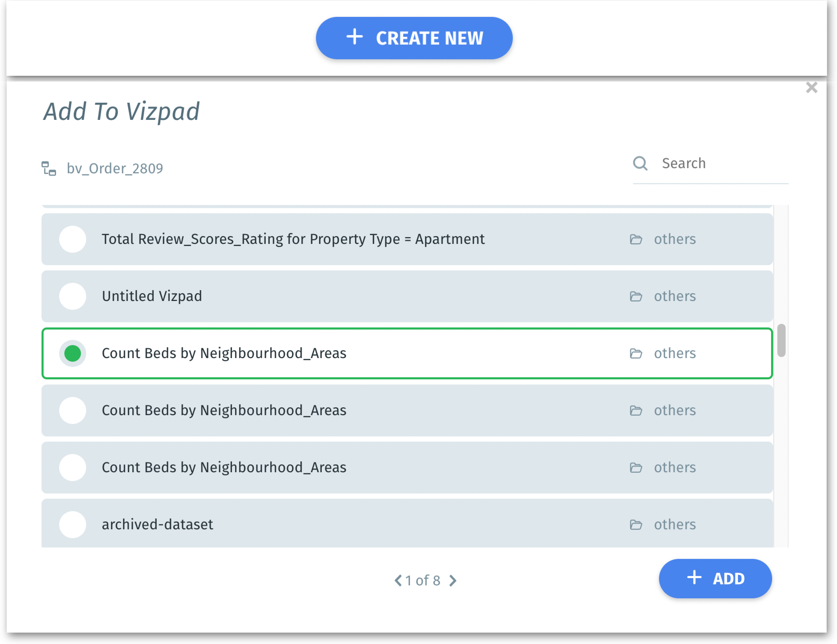Click folder icon on selected Count Beds row

(636, 353)
